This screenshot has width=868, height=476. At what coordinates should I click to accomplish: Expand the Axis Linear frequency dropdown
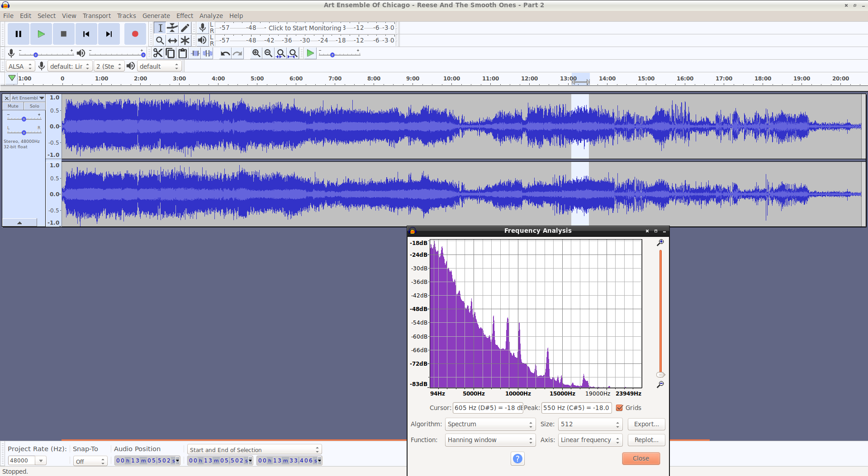(x=590, y=440)
